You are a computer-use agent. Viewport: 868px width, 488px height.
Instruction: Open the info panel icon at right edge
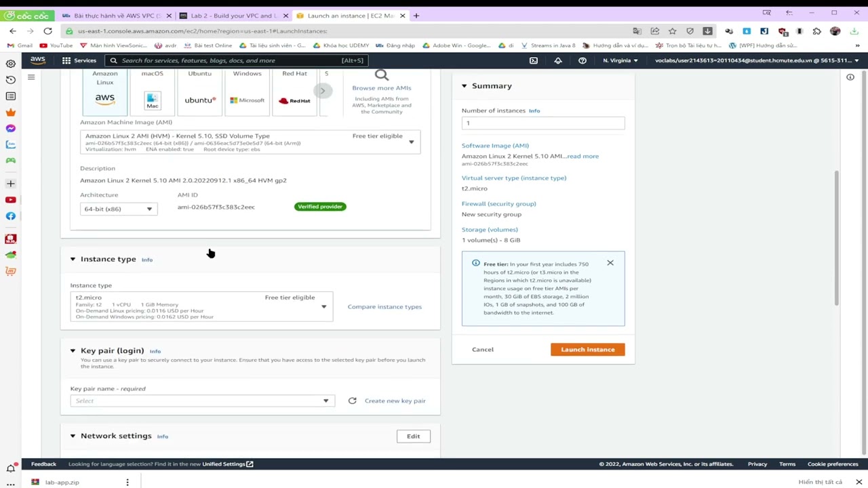point(850,77)
